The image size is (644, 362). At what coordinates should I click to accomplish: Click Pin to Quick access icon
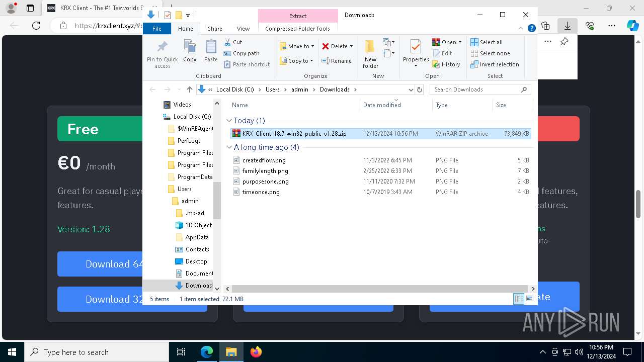pos(162,54)
